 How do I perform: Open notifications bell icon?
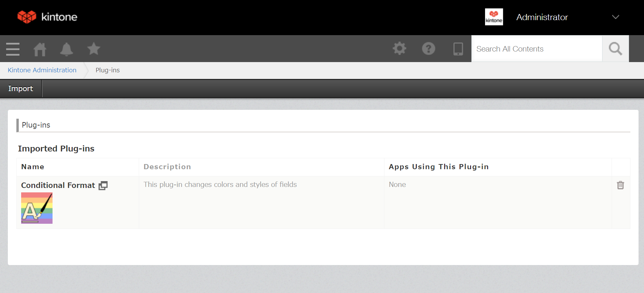[x=67, y=49]
